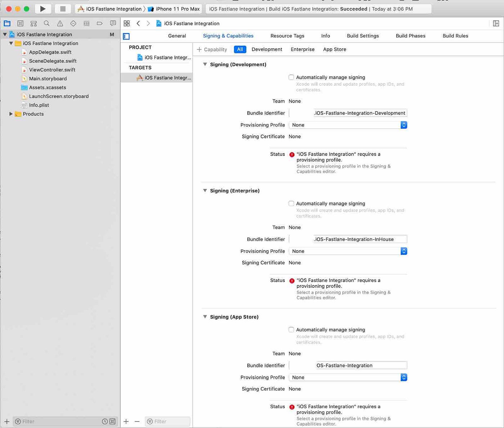Open AppDelegate.swift in the navigator
This screenshot has width=504, height=428.
coord(50,52)
